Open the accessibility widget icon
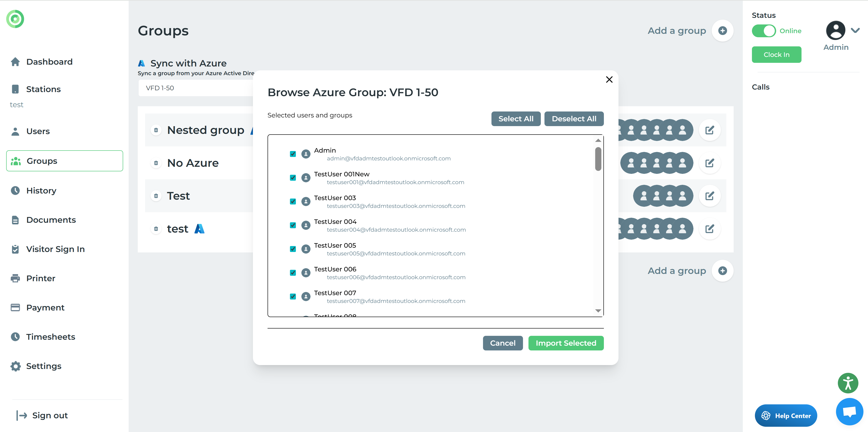 point(848,383)
